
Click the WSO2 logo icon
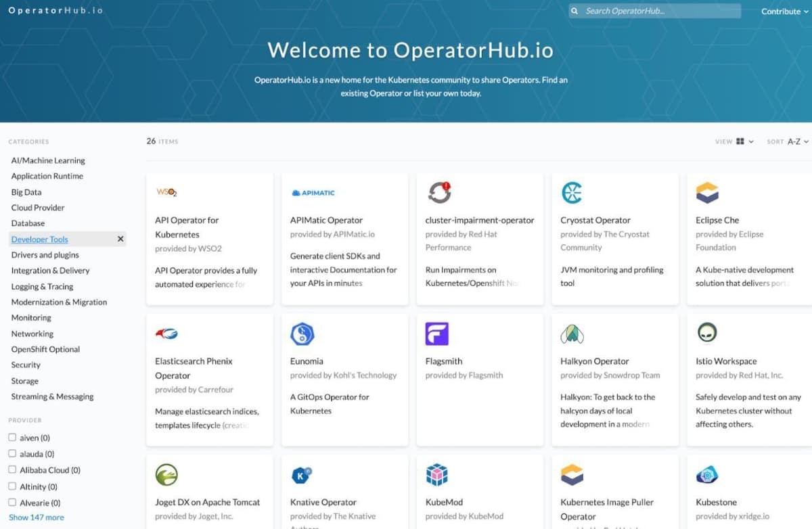166,193
